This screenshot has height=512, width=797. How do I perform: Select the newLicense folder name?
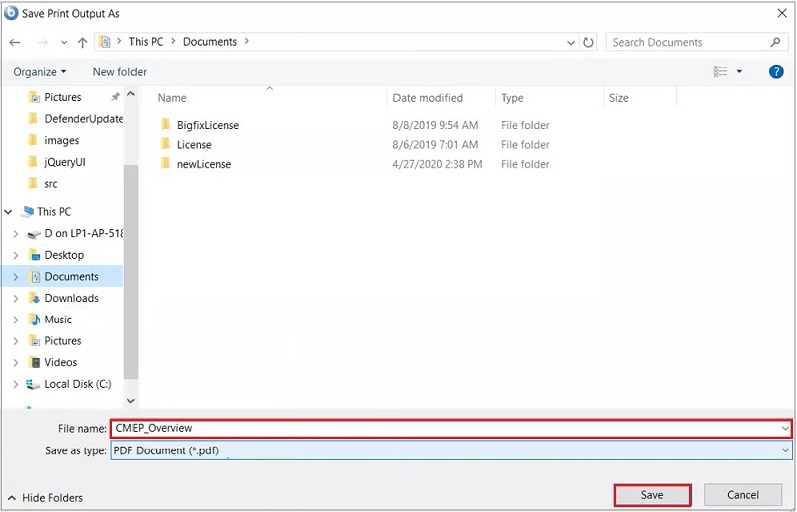tap(204, 164)
